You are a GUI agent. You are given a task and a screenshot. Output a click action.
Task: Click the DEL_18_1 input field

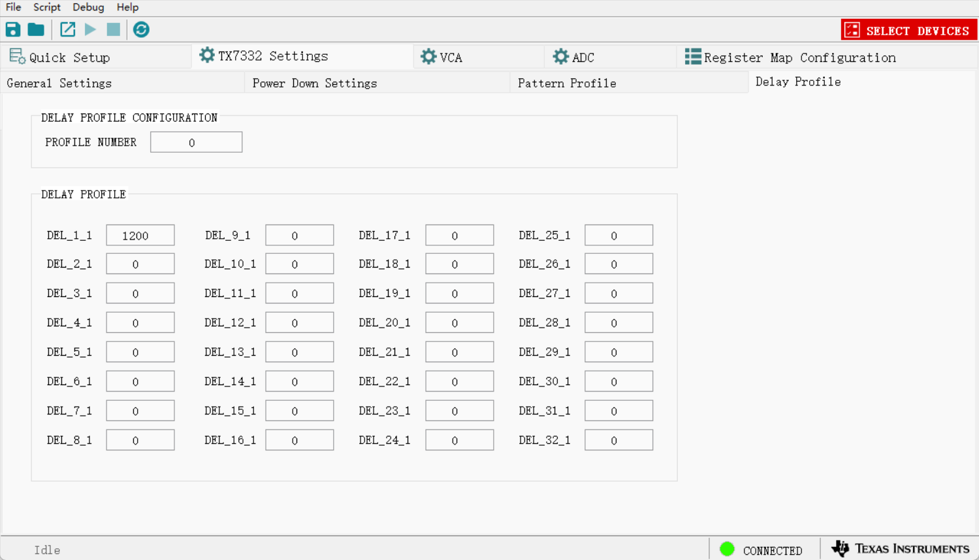(460, 264)
